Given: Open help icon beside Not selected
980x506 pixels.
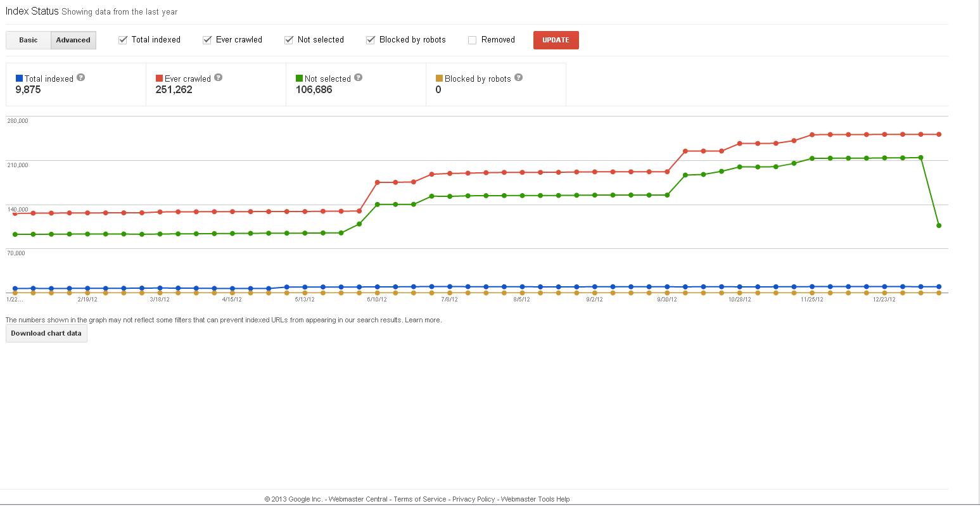Looking at the screenshot, I should point(358,78).
